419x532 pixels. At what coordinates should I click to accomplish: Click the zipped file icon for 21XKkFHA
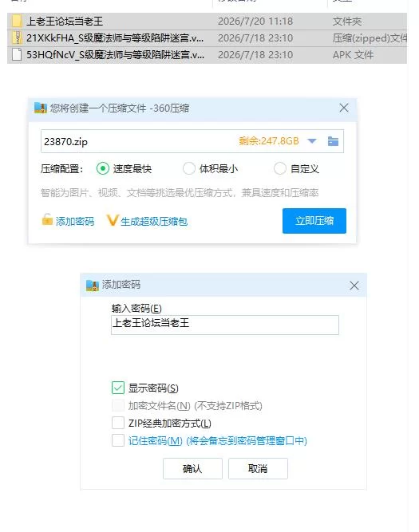17,37
